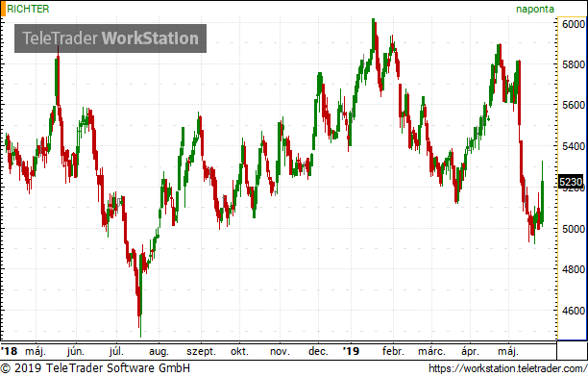Click the 2019 TeleTrader Software GmbH copyright

[95, 367]
